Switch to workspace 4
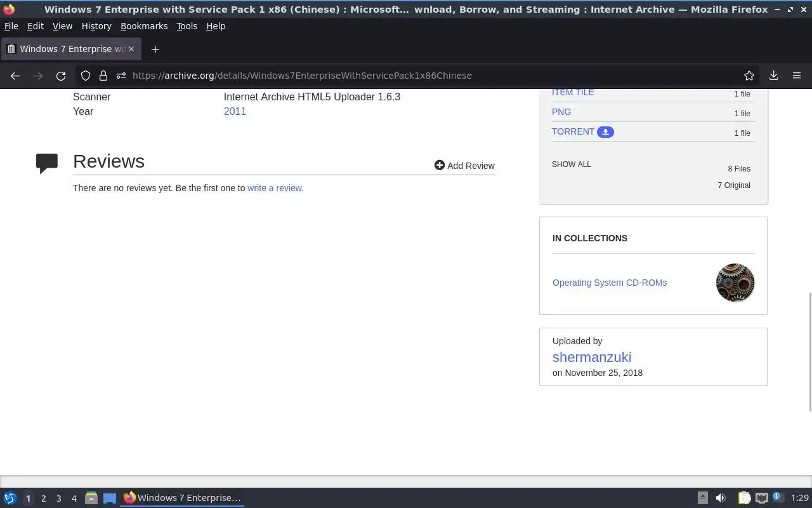The width and height of the screenshot is (812, 508). pos(74,498)
